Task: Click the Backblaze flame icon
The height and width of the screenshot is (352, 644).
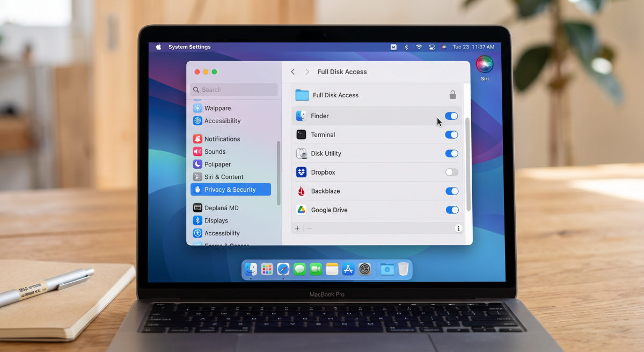Action: [x=302, y=191]
